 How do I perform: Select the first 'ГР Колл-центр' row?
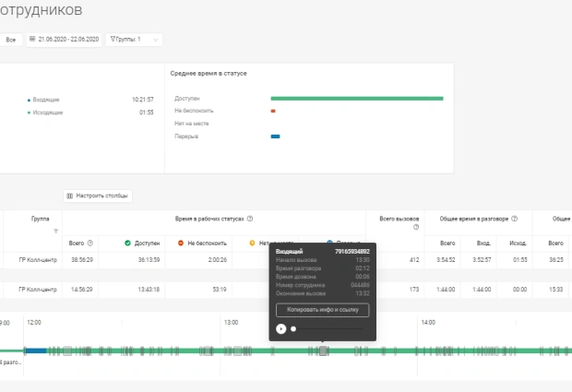(38, 261)
